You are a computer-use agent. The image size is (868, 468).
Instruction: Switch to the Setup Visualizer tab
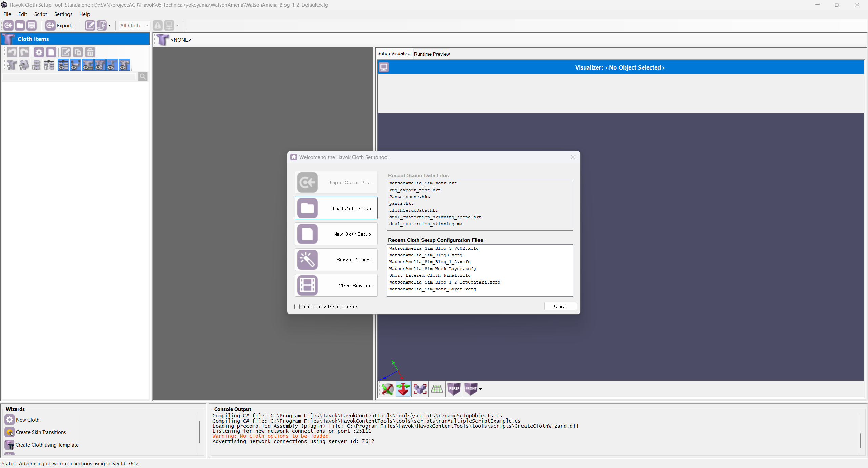[x=395, y=54]
